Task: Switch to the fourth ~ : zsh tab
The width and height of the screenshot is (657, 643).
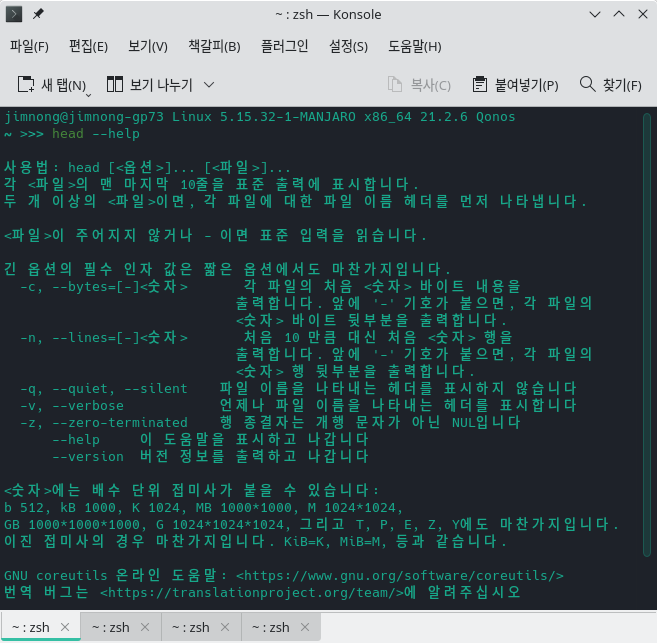Action: click(x=281, y=627)
